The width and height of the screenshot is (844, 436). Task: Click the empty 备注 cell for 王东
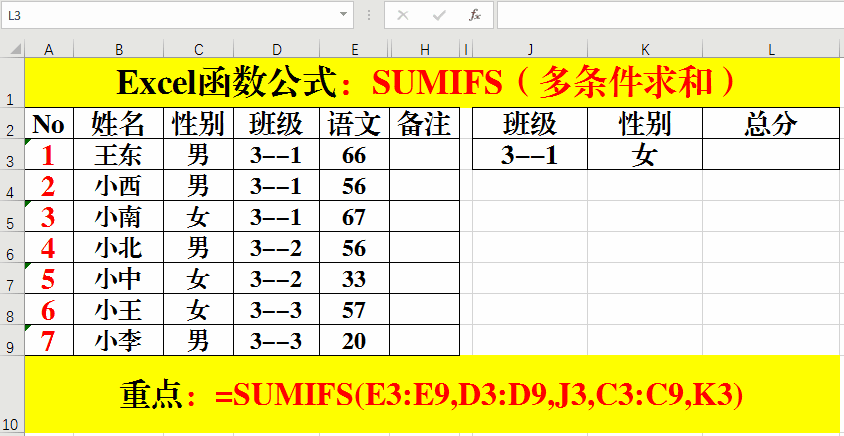coord(425,155)
